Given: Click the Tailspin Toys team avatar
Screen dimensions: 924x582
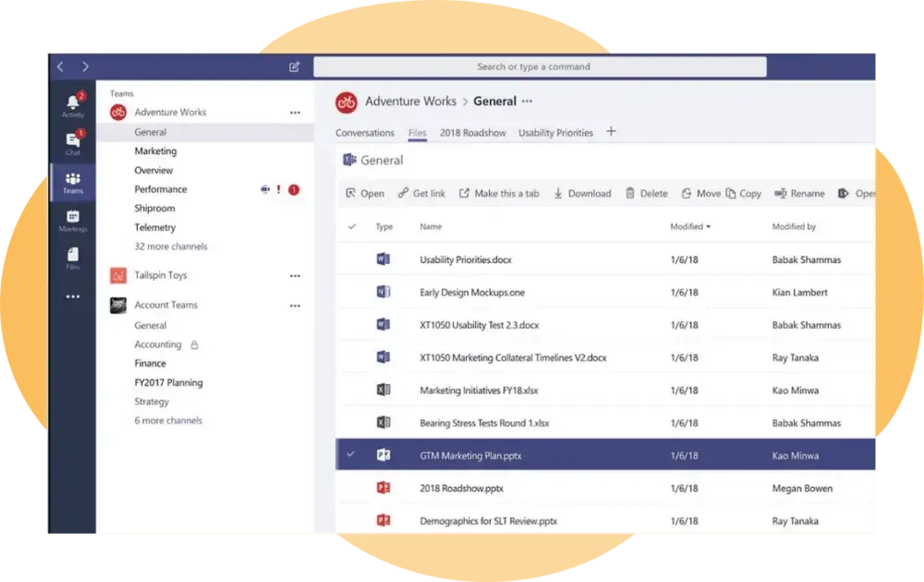Looking at the screenshot, I should pos(118,275).
